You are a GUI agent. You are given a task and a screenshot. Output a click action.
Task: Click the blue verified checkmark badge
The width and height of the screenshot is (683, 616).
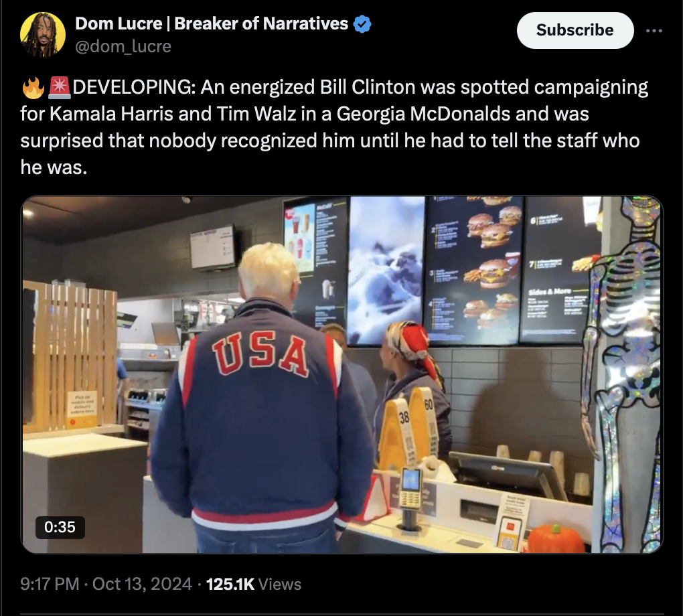point(362,24)
